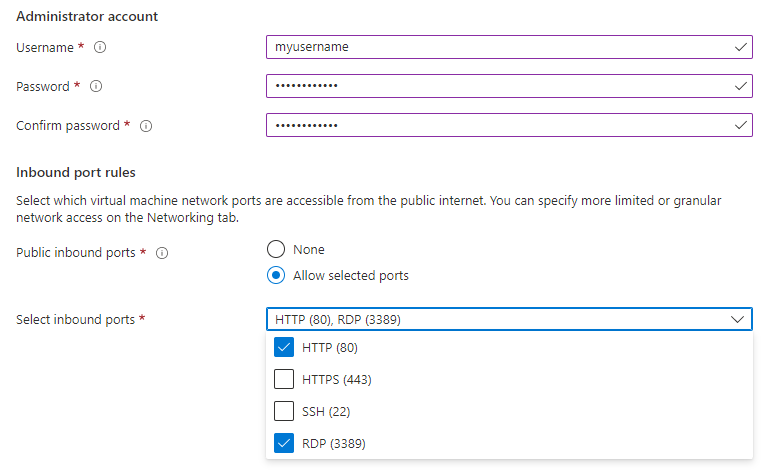764x472 pixels.
Task: Click the Public inbound ports info icon
Action: click(x=162, y=253)
